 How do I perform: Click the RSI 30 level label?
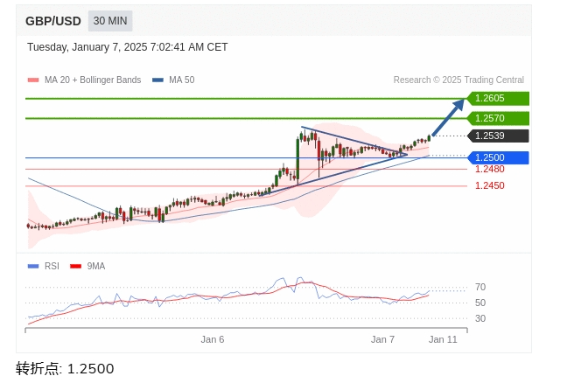[480, 318]
